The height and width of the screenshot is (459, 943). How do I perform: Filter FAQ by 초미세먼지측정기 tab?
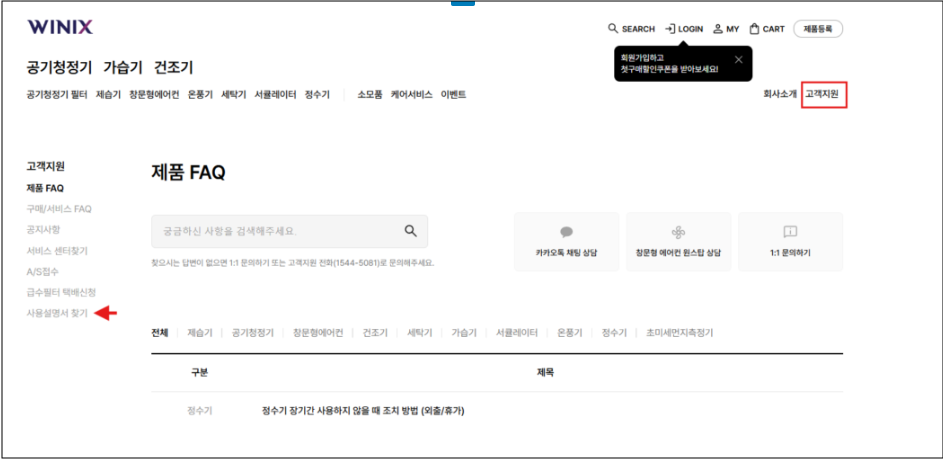680,333
